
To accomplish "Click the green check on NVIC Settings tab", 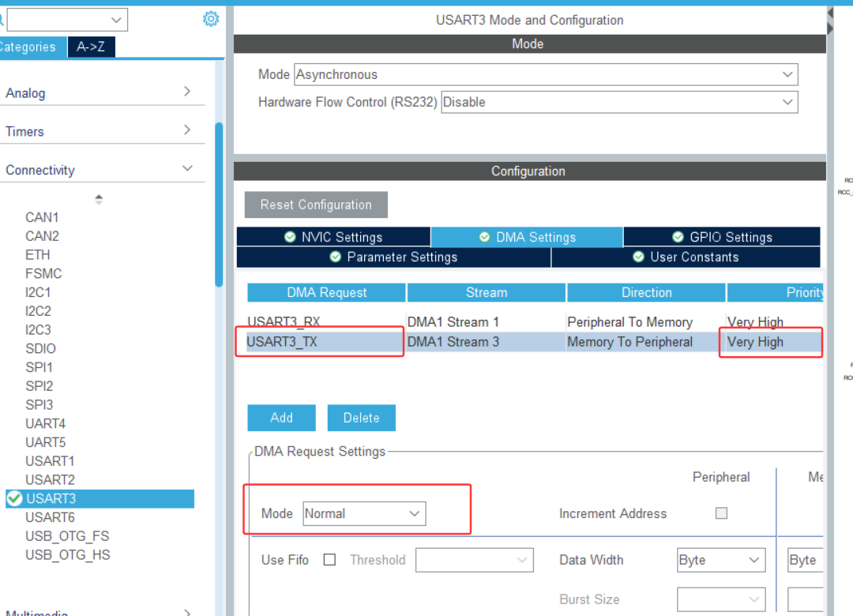I will pos(291,237).
